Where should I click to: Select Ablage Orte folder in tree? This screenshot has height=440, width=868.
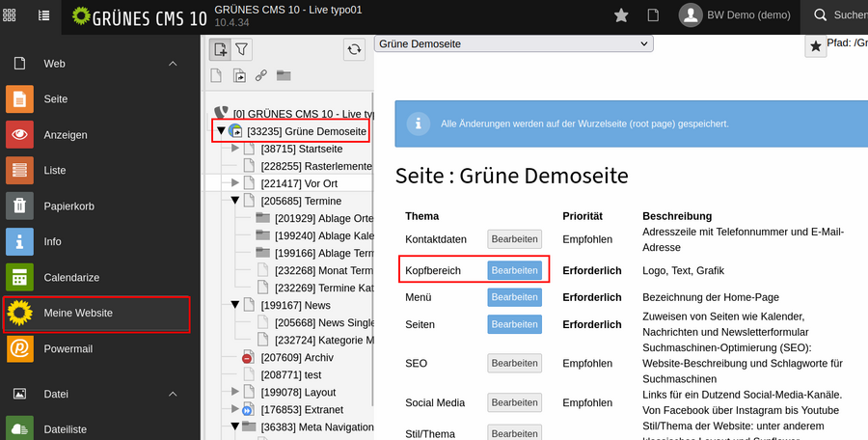(x=324, y=218)
